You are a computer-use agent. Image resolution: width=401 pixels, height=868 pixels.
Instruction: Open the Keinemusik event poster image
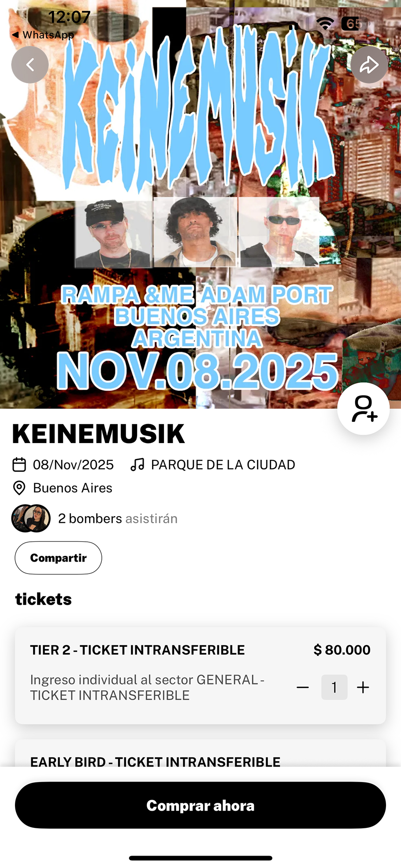(x=200, y=204)
